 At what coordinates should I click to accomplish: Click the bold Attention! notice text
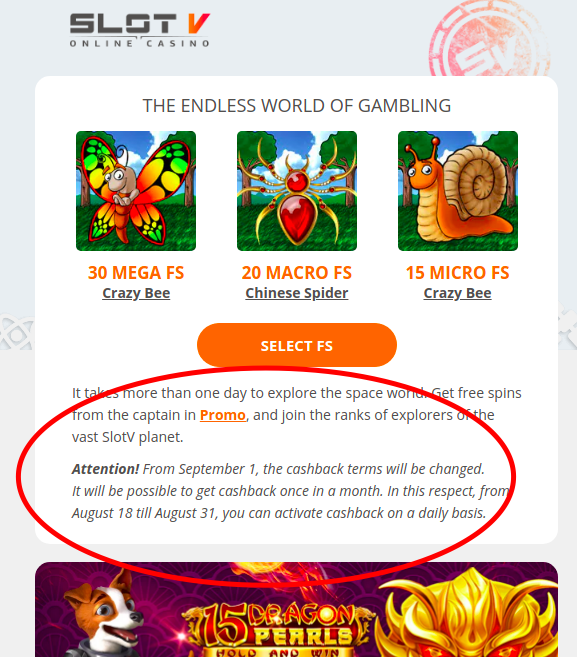[x=105, y=469]
